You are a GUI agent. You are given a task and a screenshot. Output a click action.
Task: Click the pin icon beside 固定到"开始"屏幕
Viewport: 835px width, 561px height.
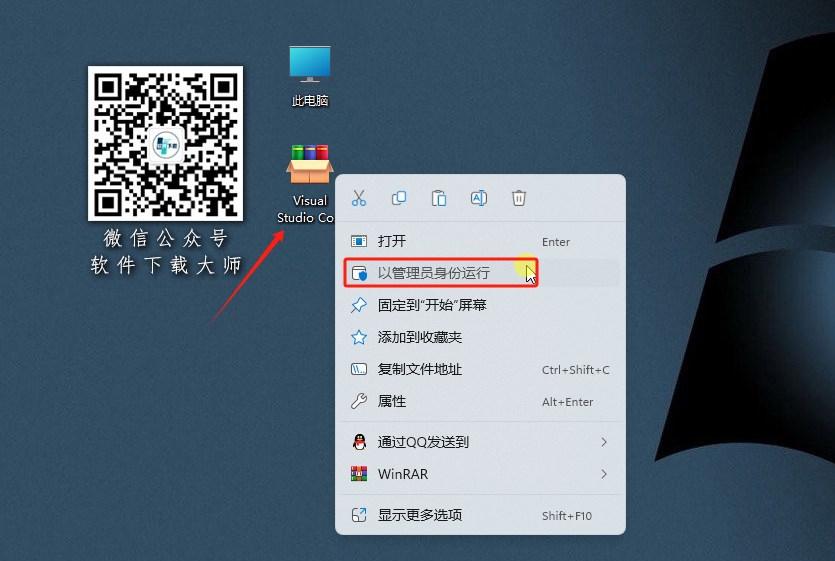(x=359, y=305)
